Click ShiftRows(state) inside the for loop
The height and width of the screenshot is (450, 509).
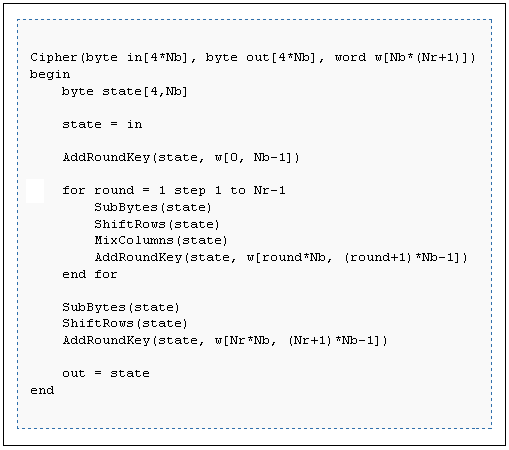click(157, 224)
